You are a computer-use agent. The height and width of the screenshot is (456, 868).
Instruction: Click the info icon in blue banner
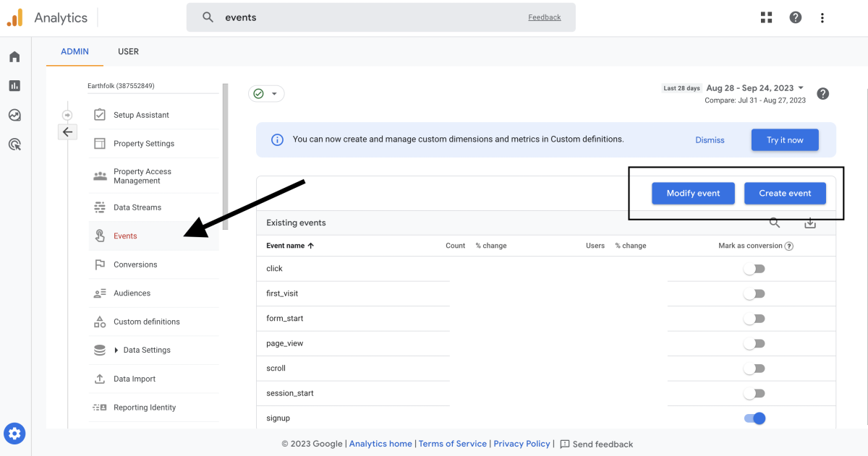(x=277, y=139)
